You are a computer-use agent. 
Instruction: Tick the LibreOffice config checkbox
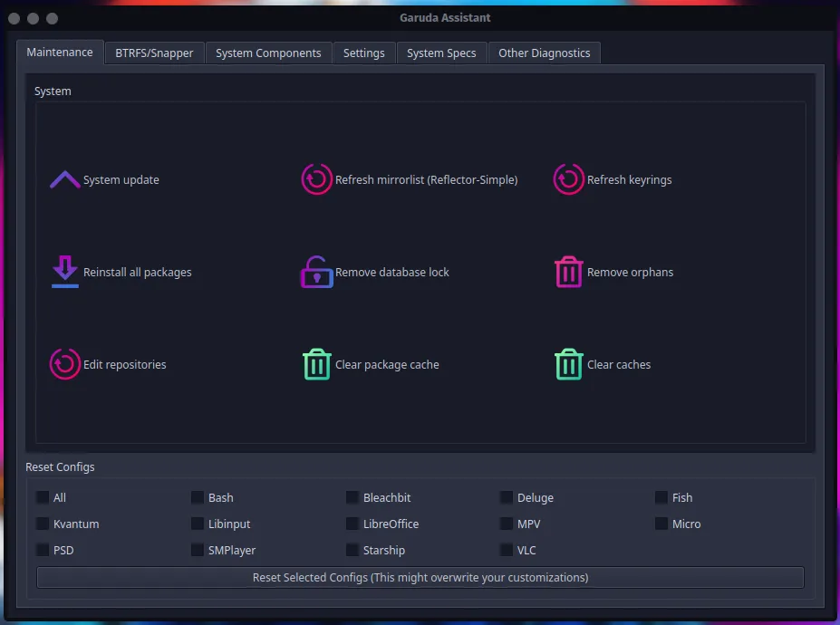pos(352,524)
